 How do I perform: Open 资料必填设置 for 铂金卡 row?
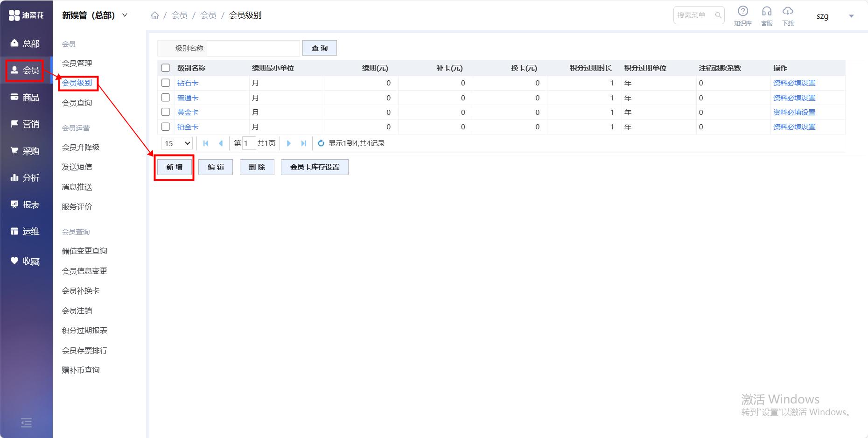click(794, 127)
